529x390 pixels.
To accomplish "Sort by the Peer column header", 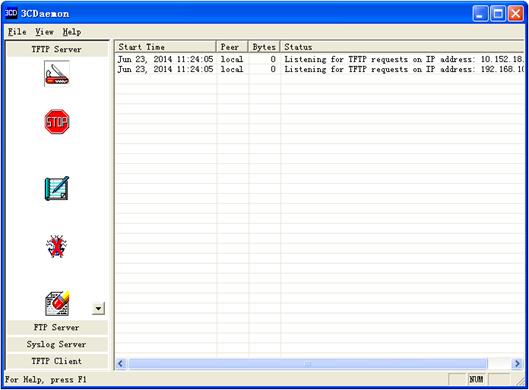I will point(232,47).
